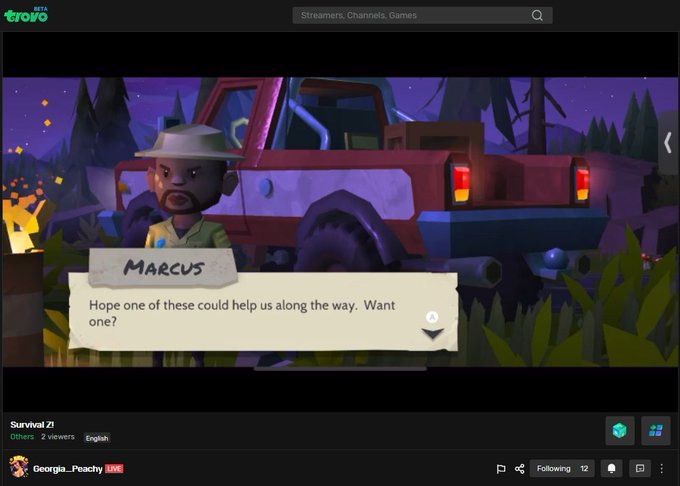The width and height of the screenshot is (680, 486).
Task: Open the Georgia_Peachy channel name
Action: [68, 469]
